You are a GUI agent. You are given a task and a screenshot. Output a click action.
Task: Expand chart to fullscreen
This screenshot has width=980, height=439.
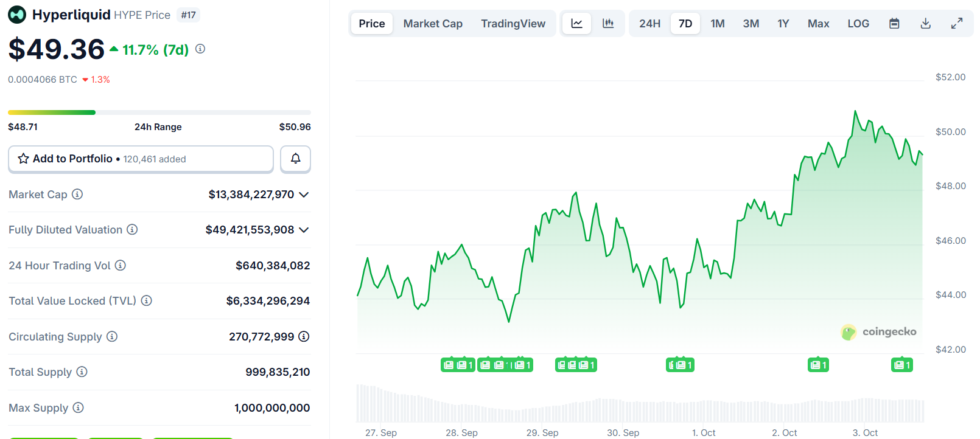pos(957,24)
